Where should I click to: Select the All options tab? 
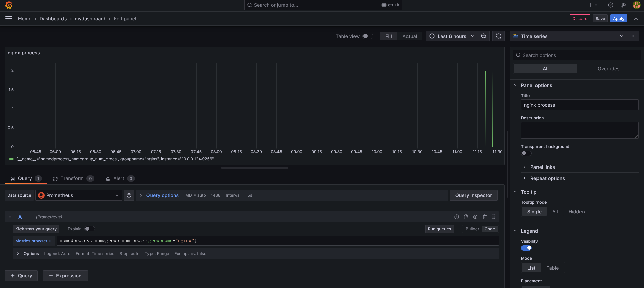[x=546, y=69]
